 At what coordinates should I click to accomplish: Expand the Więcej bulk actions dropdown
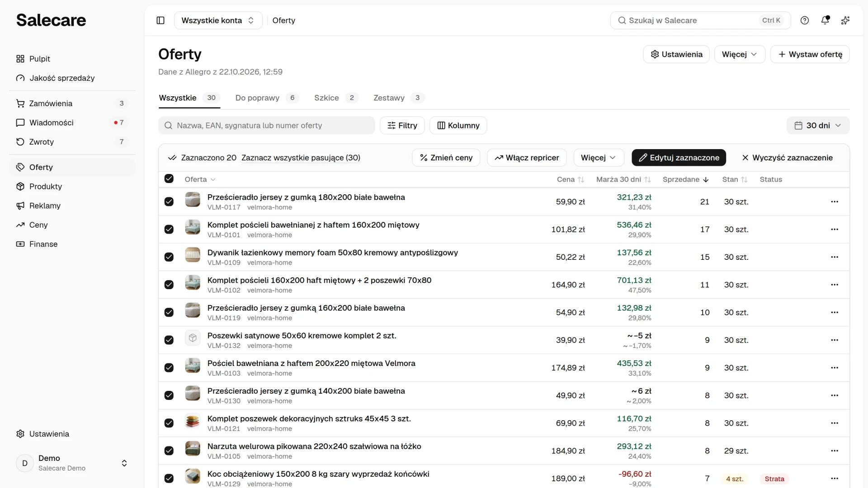(598, 158)
